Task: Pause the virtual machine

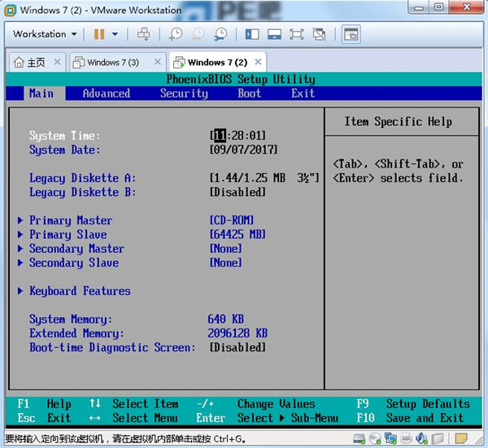Action: click(x=99, y=34)
